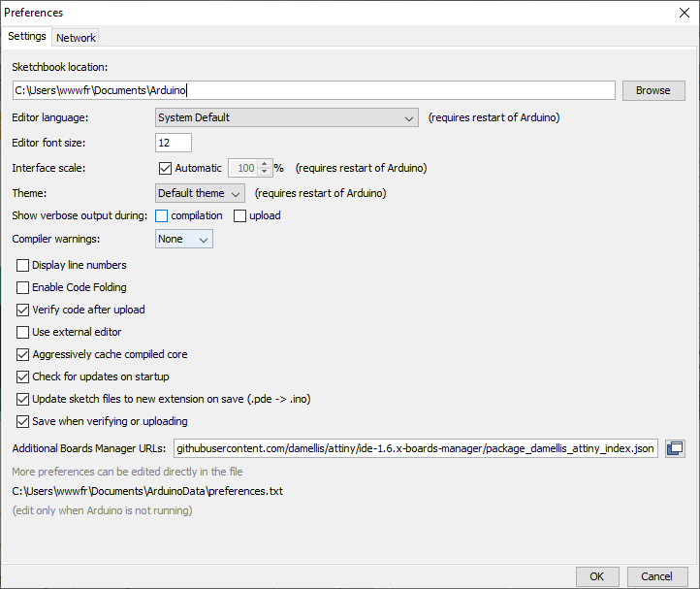Click the Editor font size field
Viewport: 700px width, 589px height.
coord(174,143)
